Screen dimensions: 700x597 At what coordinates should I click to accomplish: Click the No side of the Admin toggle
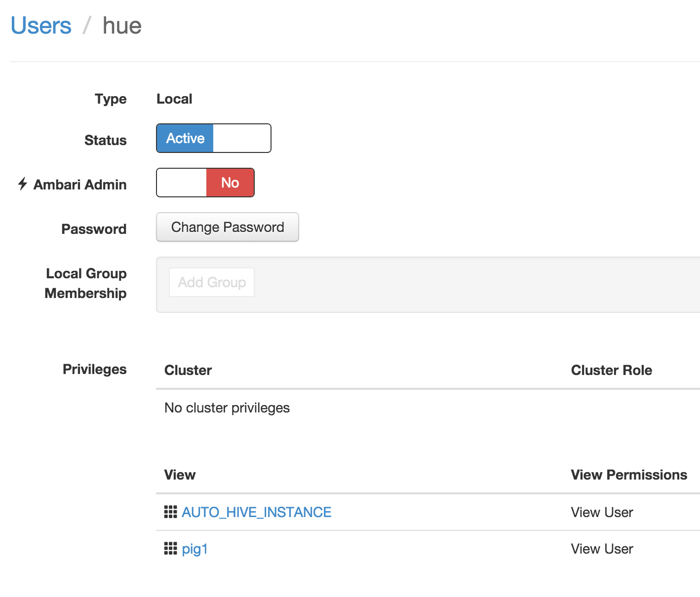[230, 183]
